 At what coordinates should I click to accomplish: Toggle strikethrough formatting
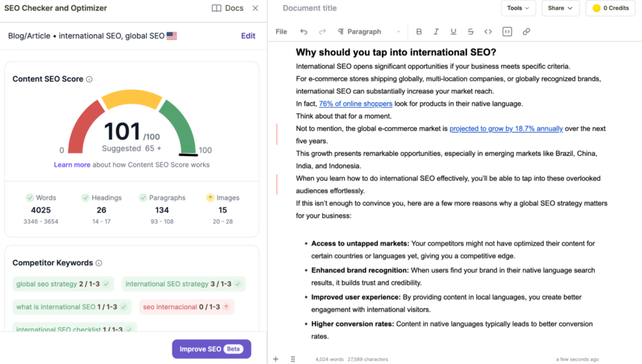click(470, 32)
